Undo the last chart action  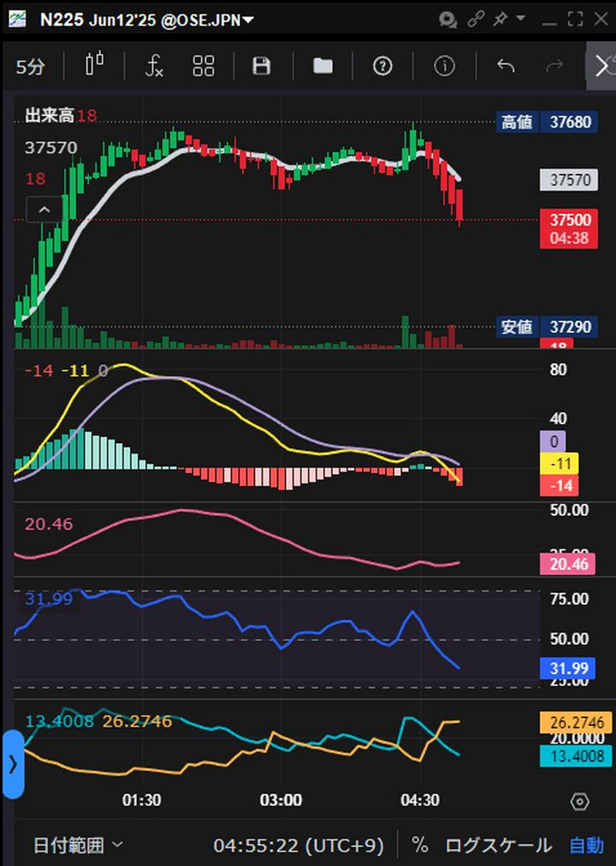(506, 66)
